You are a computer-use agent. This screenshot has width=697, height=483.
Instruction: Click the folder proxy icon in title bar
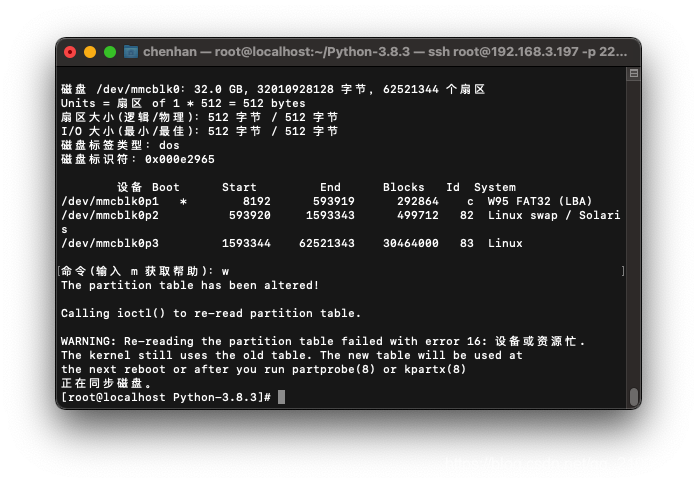pyautogui.click(x=131, y=52)
